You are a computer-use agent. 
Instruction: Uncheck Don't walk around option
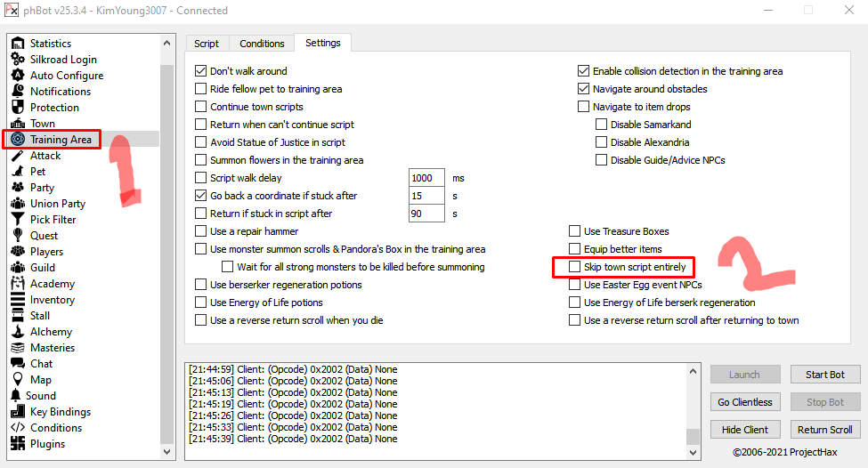(x=201, y=71)
